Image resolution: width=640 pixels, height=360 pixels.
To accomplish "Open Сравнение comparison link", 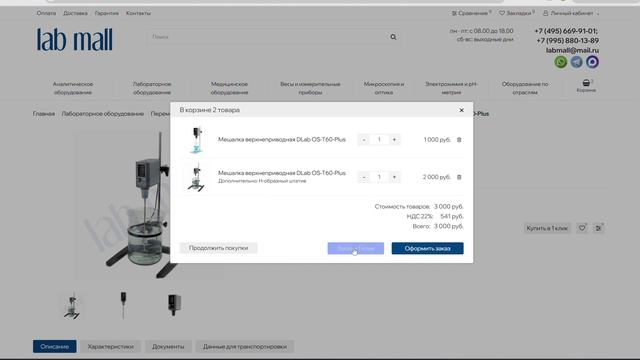I will pos(471,13).
